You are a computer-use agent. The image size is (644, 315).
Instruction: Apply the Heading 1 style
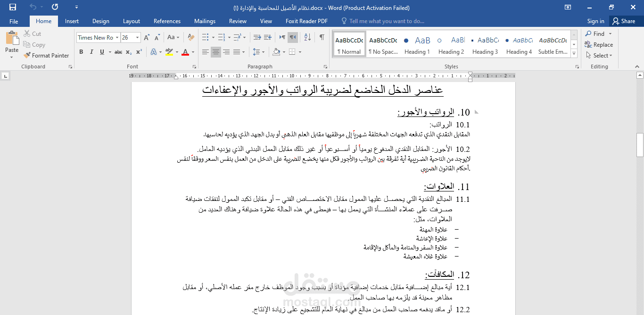[x=417, y=44]
